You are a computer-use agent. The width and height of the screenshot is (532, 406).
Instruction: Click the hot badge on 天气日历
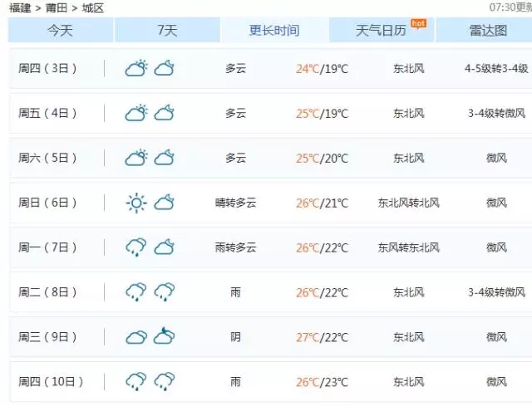418,23
